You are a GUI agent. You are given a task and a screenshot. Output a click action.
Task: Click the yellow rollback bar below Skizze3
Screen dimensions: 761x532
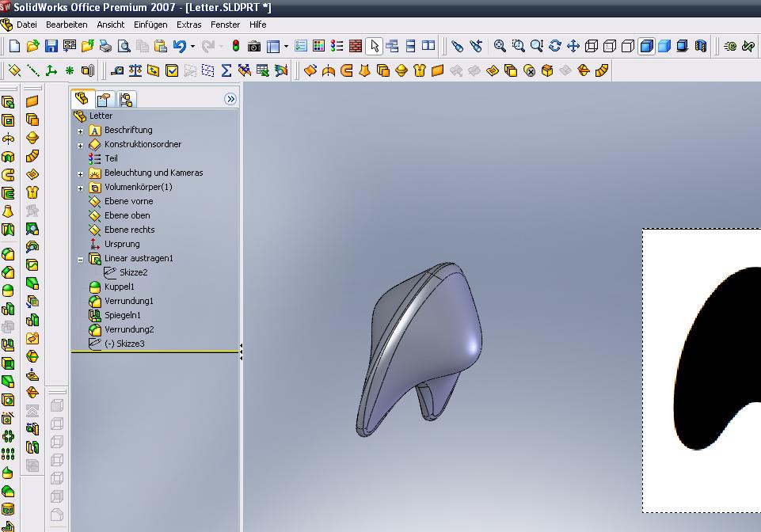[x=154, y=351]
